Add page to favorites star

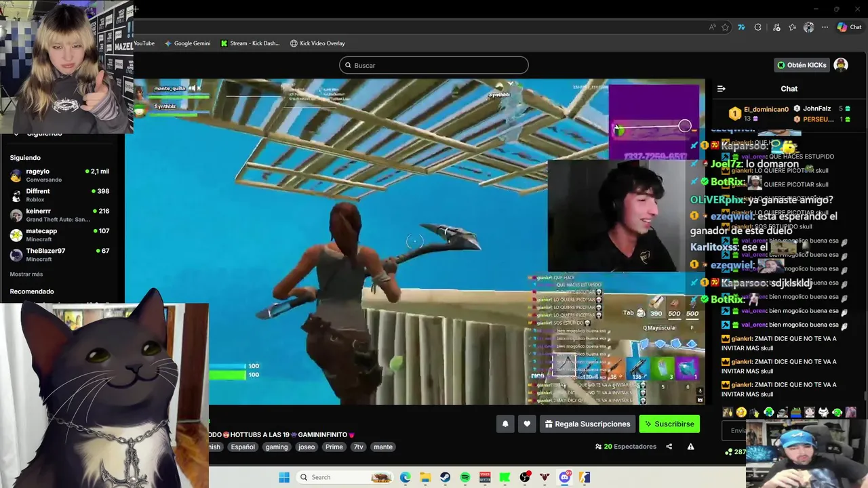pyautogui.click(x=725, y=27)
